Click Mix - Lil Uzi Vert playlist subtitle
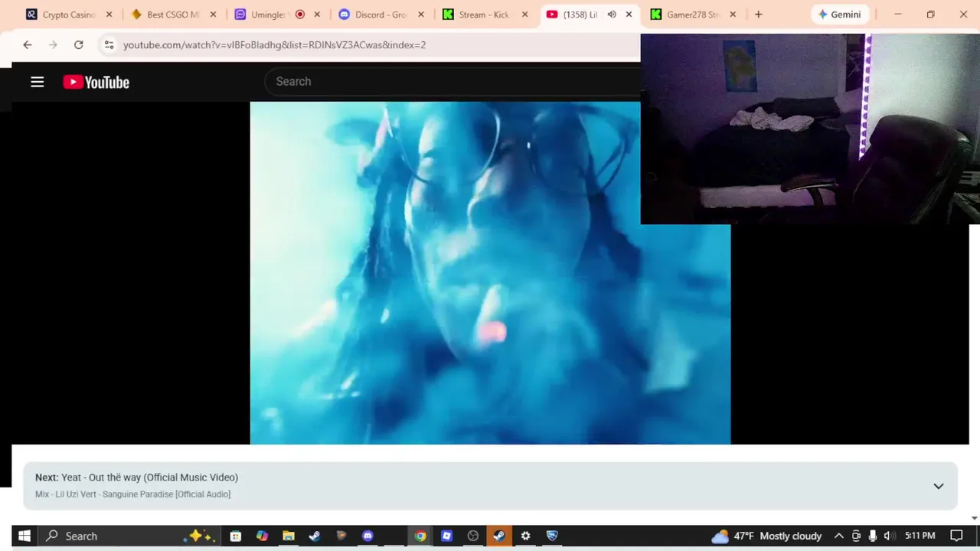Image resolution: width=980 pixels, height=551 pixels. pyautogui.click(x=132, y=494)
